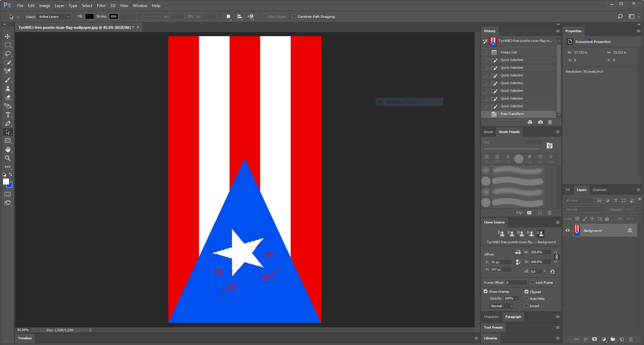Image resolution: width=644 pixels, height=345 pixels.
Task: Expand the Timeline panel
Action: pos(25,338)
